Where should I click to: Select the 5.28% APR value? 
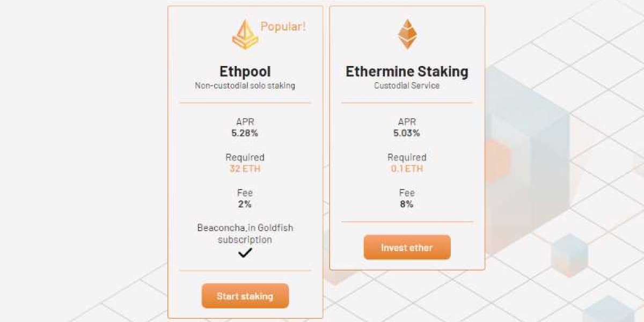click(245, 133)
